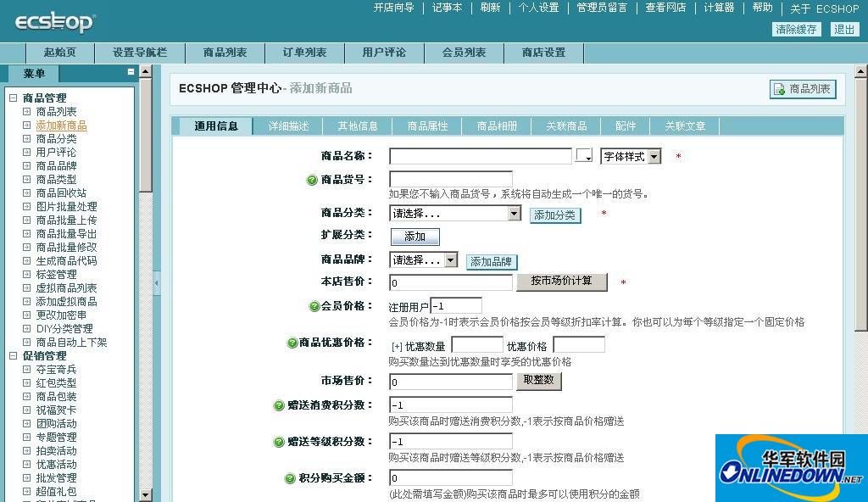Click inside the 商品货号 input field
868x502 pixels.
tap(449, 180)
